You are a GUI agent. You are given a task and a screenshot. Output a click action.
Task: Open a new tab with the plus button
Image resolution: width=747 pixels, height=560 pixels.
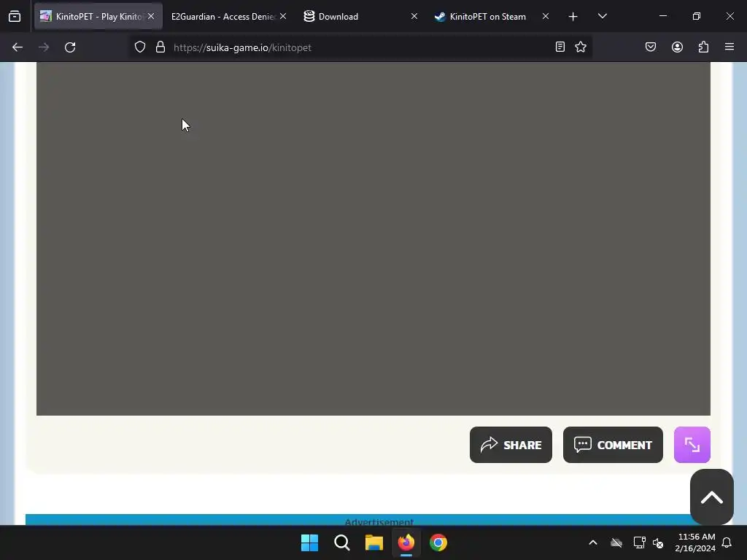573,17
